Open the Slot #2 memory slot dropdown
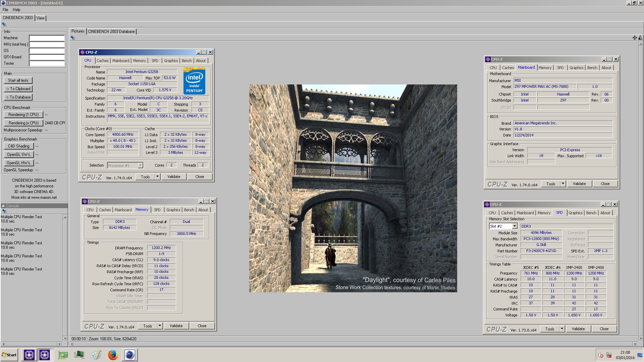The width and height of the screenshot is (644, 362). pos(515,226)
